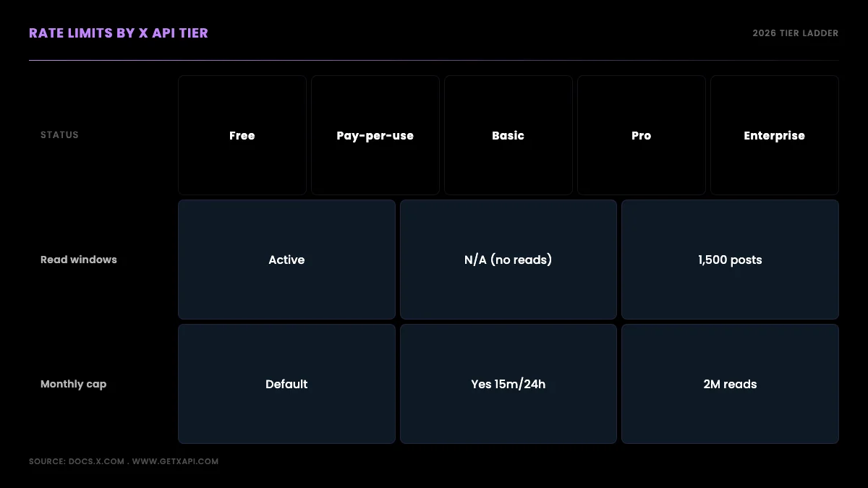Click the 'Read windows' row label
The width and height of the screenshot is (868, 488).
coord(78,260)
